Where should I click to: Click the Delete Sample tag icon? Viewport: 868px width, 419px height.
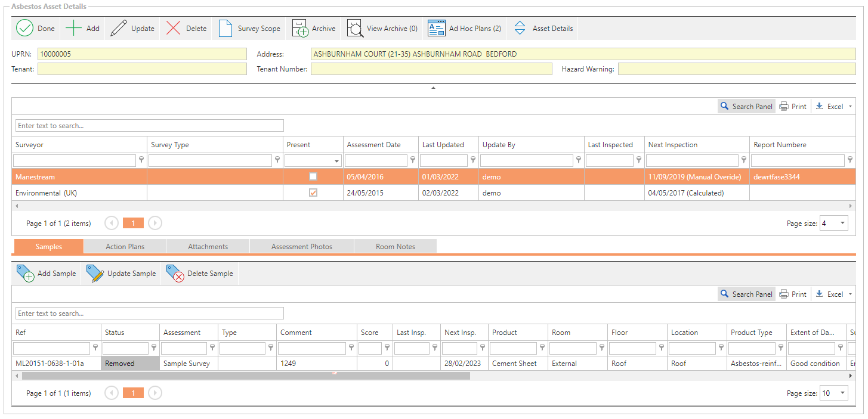pos(175,274)
